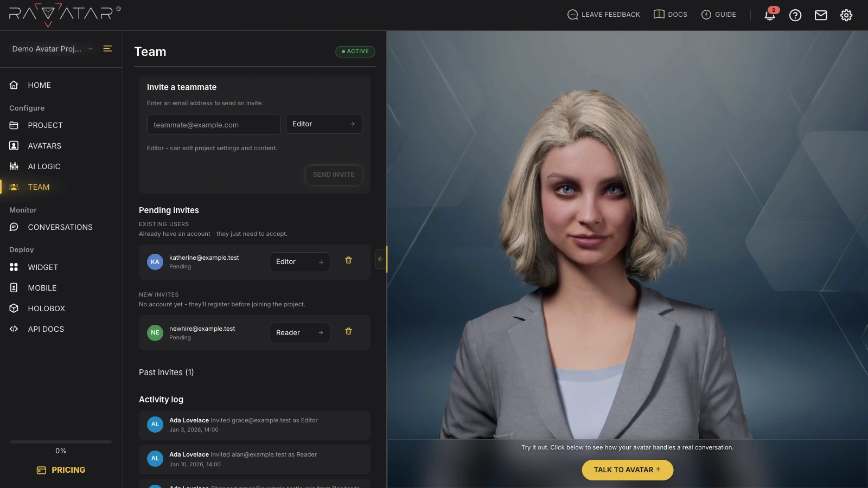Open the mail envelope icon
The image size is (868, 488).
[x=821, y=15]
